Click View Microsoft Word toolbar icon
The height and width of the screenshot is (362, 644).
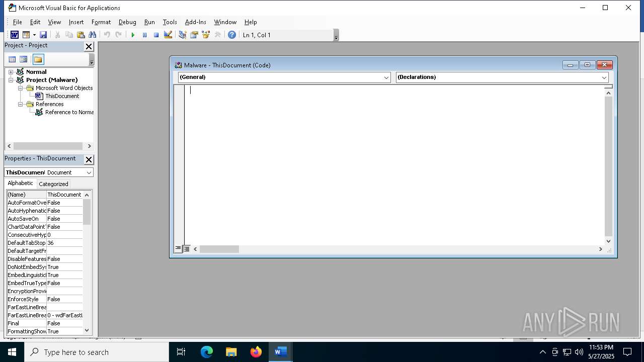tap(15, 35)
